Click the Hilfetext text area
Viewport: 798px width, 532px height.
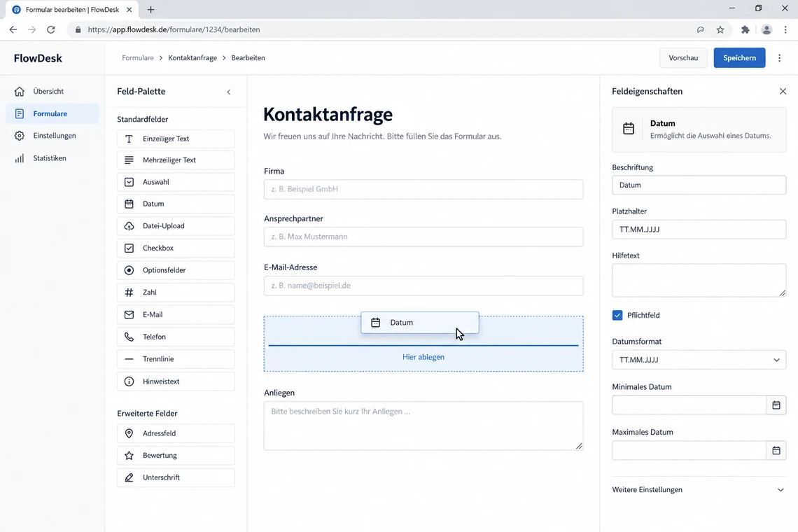click(699, 281)
